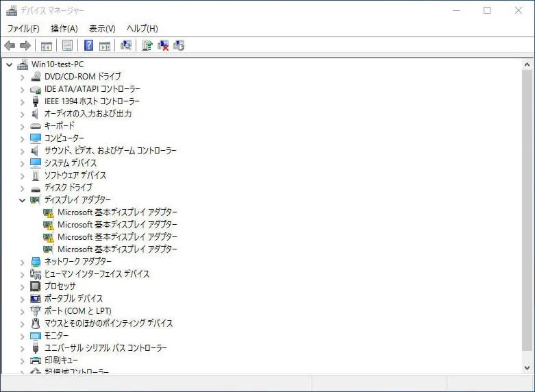Expand the ネットワーク アダプター category

click(23, 262)
